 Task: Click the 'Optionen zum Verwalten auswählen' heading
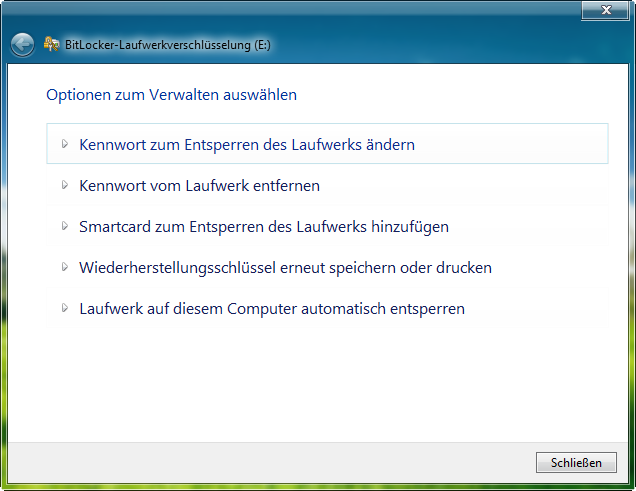tap(171, 95)
